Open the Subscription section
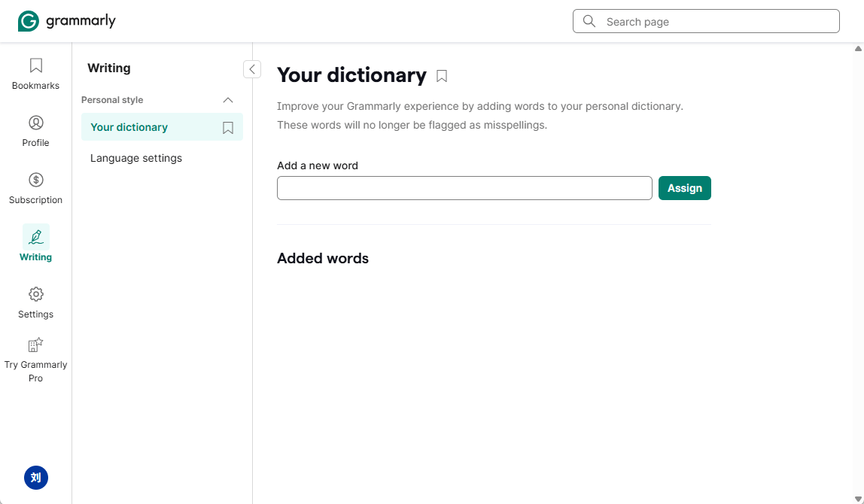The width and height of the screenshot is (864, 504). tap(36, 188)
